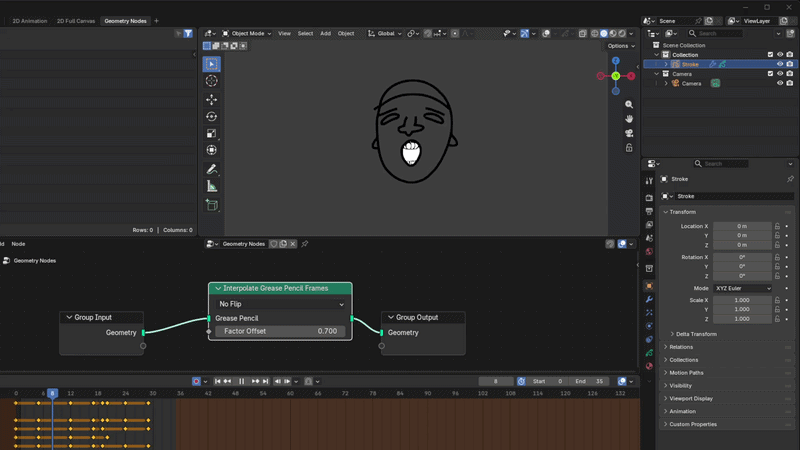Select the Annotate tool
Image resolution: width=800 pixels, height=450 pixels.
pos(211,169)
